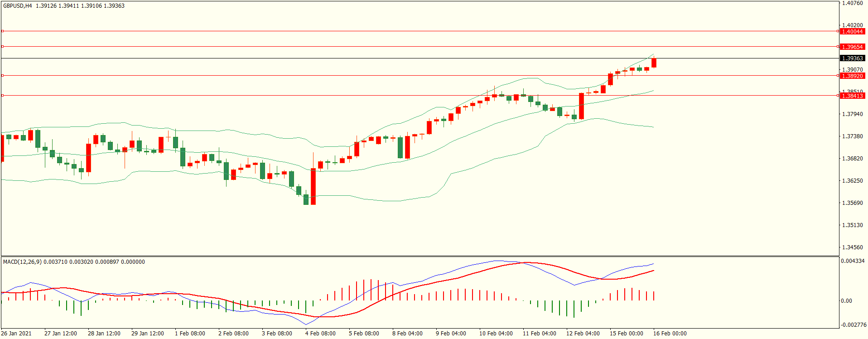Click the 1.39070 price axis label
The height and width of the screenshot is (339, 868).
click(853, 70)
